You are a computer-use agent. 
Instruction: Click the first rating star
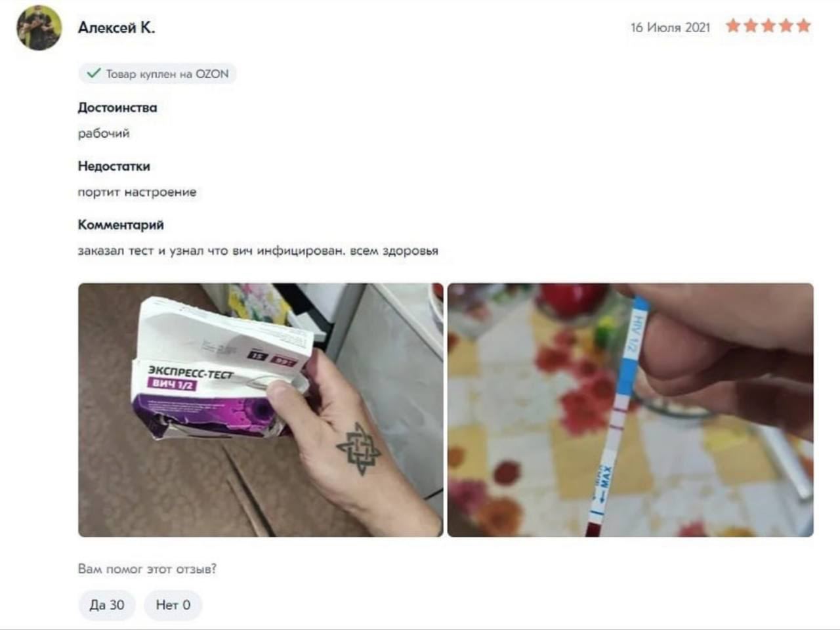733,26
